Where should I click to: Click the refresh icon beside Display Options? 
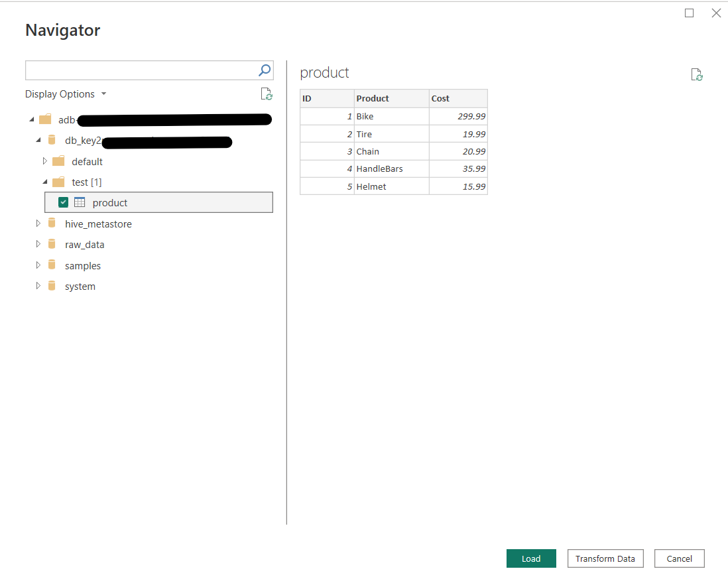click(267, 94)
